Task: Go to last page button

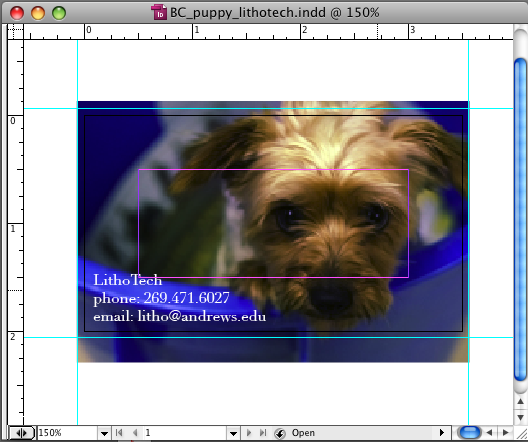Action: click(x=263, y=433)
